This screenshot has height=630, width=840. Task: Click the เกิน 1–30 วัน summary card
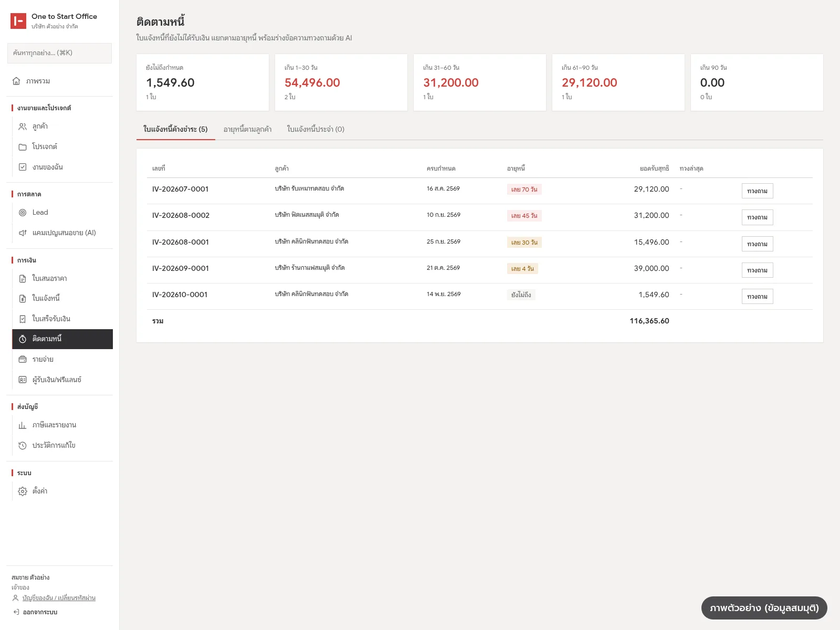(341, 82)
